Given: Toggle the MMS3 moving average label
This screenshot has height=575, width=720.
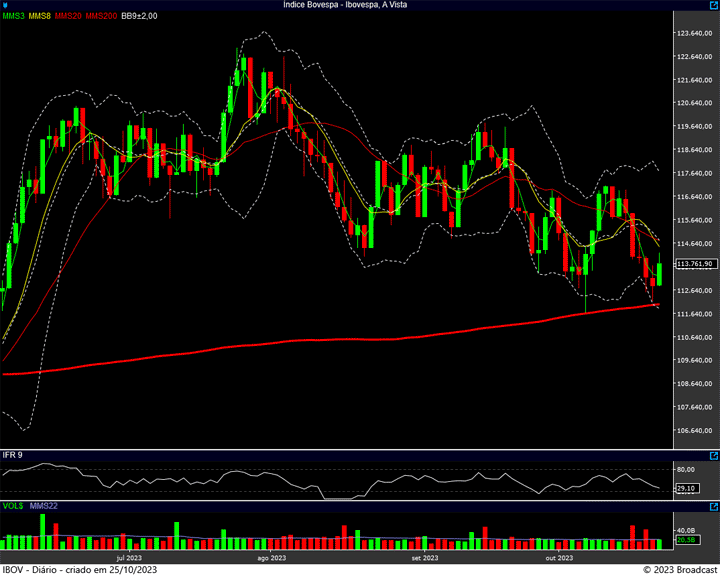Looking at the screenshot, I should (x=13, y=17).
